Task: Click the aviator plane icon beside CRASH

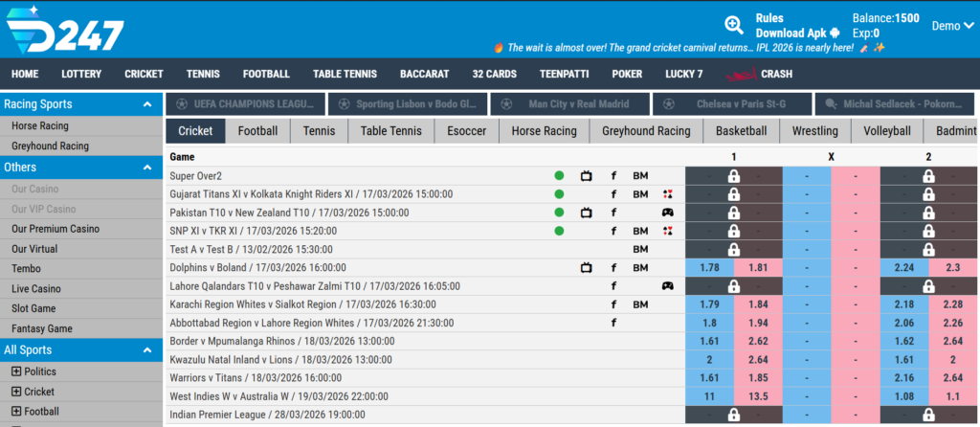Action: (742, 74)
